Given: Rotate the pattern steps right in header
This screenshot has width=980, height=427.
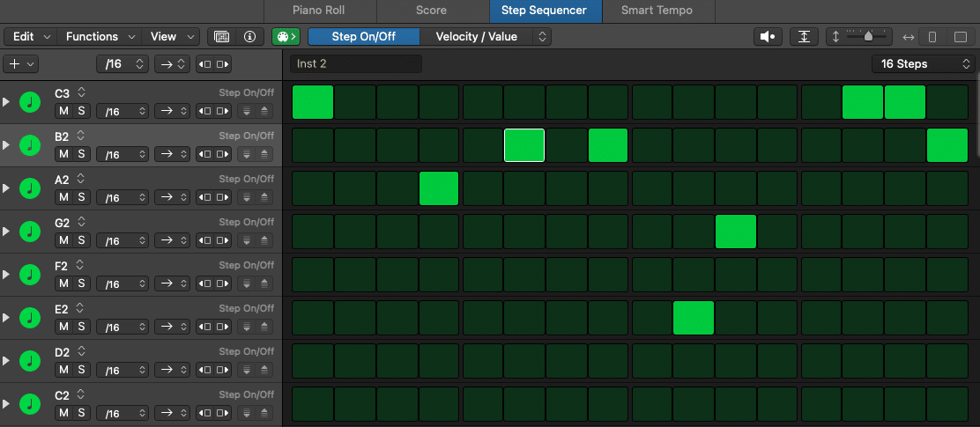Looking at the screenshot, I should pyautogui.click(x=222, y=63).
